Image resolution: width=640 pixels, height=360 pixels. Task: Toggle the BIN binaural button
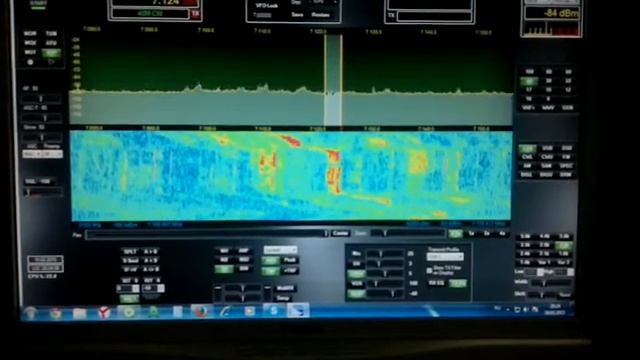244,269
